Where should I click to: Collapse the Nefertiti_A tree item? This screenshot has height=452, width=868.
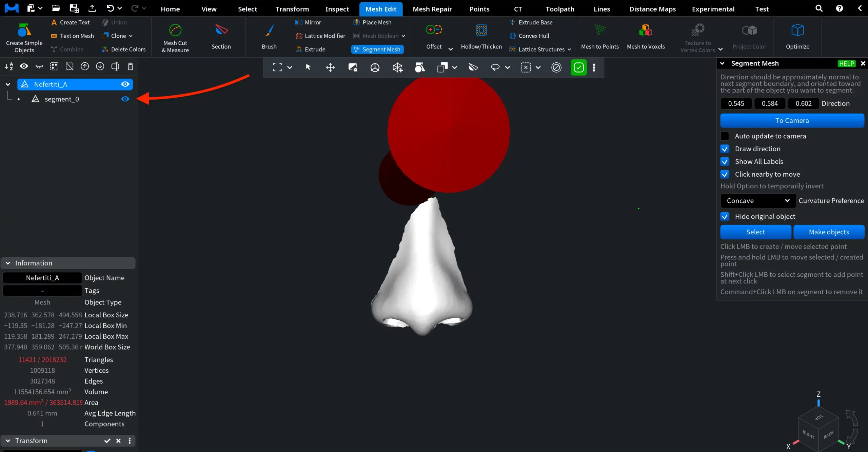(7, 84)
